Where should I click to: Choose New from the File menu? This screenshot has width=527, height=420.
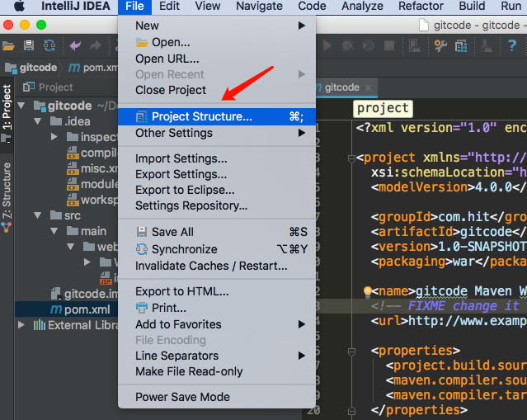click(217, 26)
